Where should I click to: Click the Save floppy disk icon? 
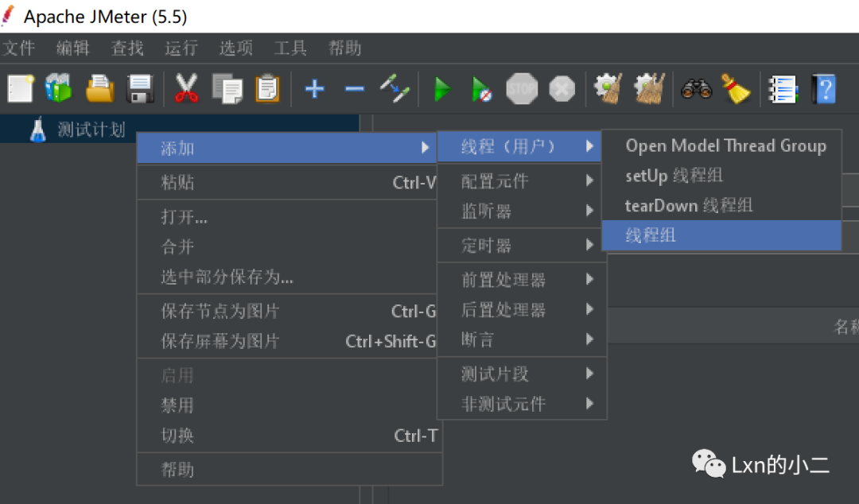pos(140,89)
